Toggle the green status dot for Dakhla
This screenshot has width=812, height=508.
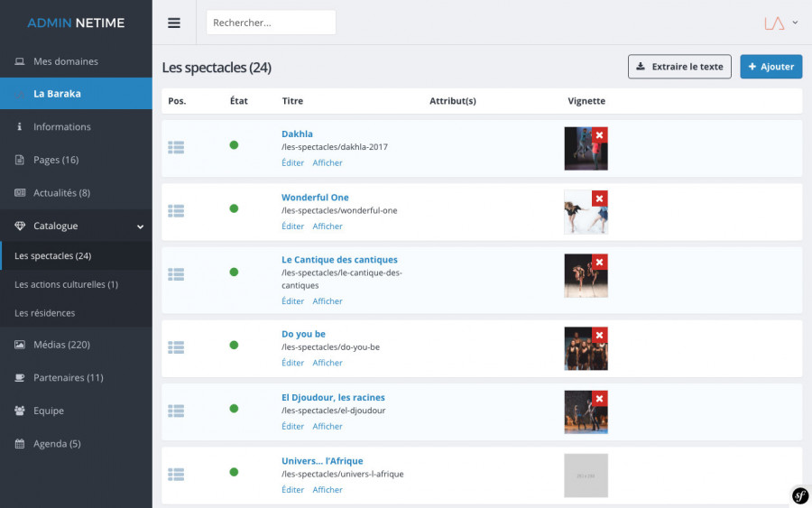click(234, 145)
